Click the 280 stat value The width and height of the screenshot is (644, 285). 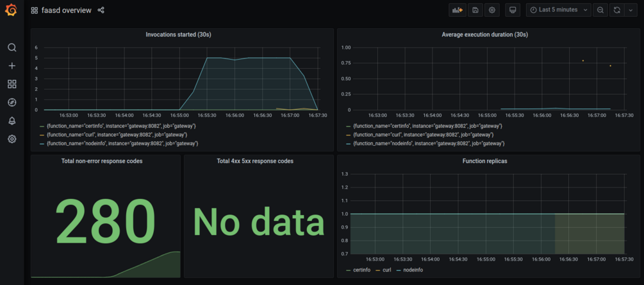coord(106,222)
